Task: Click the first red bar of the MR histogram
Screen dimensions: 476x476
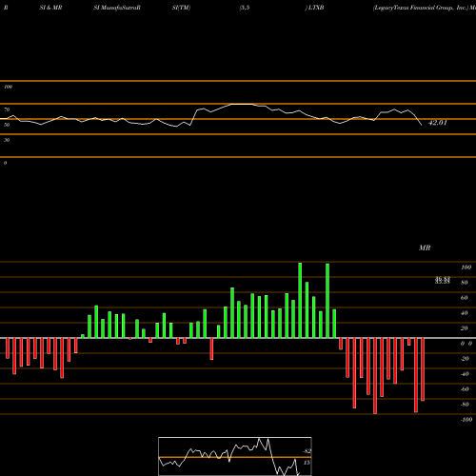Action: [8, 348]
